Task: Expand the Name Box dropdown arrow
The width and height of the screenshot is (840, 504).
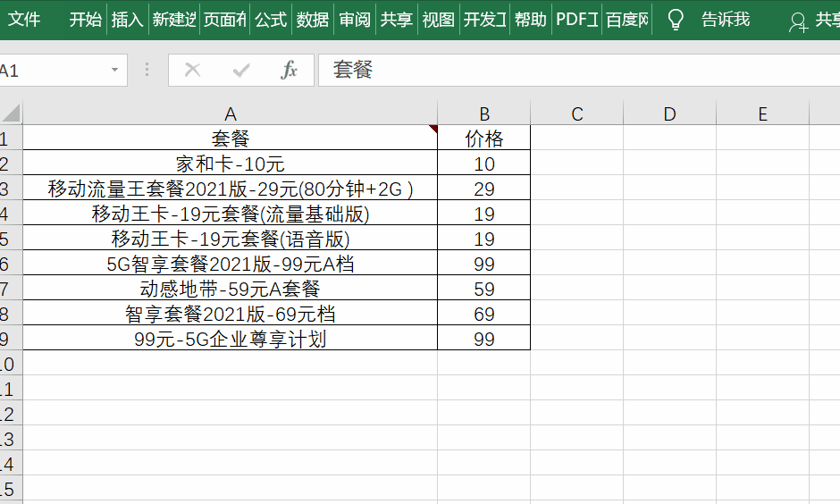Action: tap(114, 70)
